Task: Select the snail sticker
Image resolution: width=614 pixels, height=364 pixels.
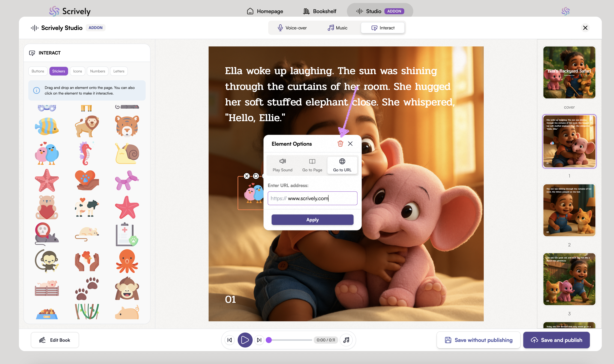Action: [x=127, y=154]
